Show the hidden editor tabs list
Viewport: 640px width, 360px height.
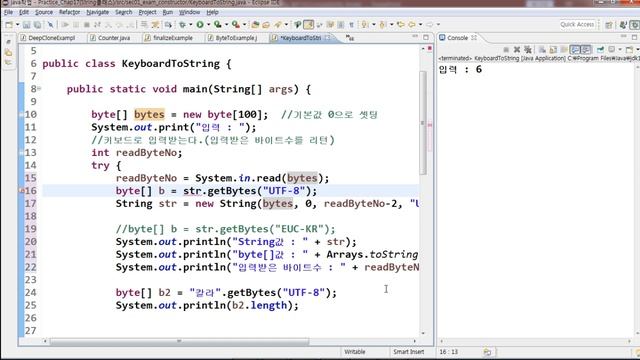pyautogui.click(x=350, y=38)
